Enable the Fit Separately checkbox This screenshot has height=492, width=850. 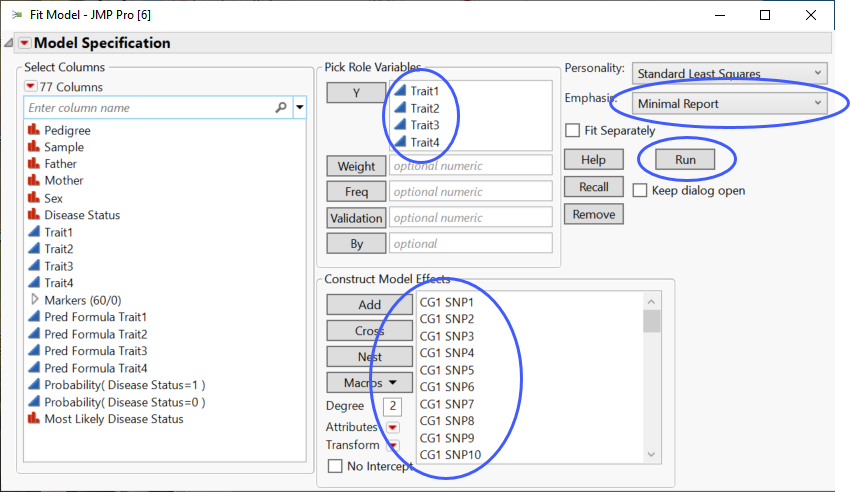[573, 130]
